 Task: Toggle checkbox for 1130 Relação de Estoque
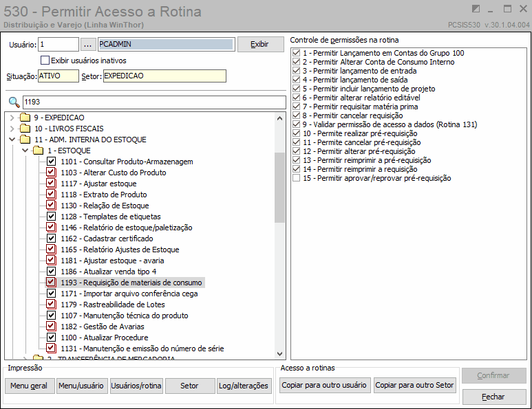[51, 205]
